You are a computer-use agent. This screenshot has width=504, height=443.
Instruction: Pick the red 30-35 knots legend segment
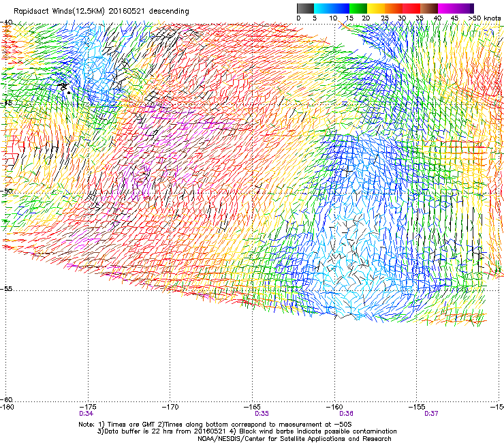[x=411, y=8]
